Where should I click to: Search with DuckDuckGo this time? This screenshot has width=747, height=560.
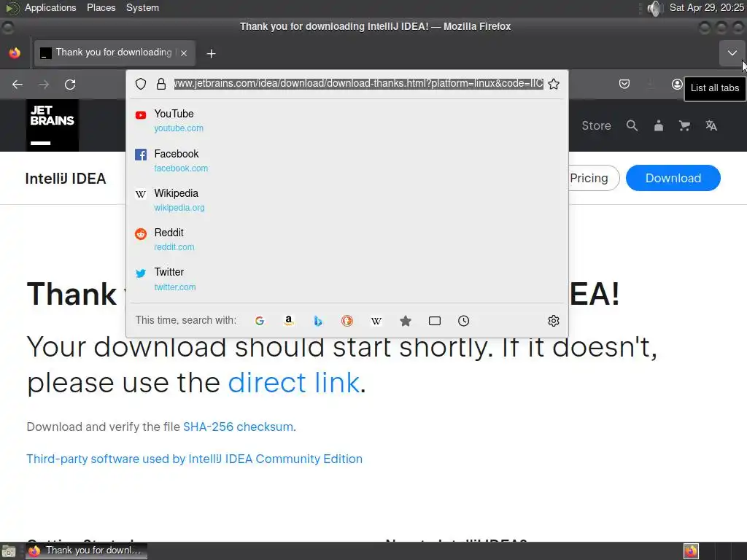[347, 321]
